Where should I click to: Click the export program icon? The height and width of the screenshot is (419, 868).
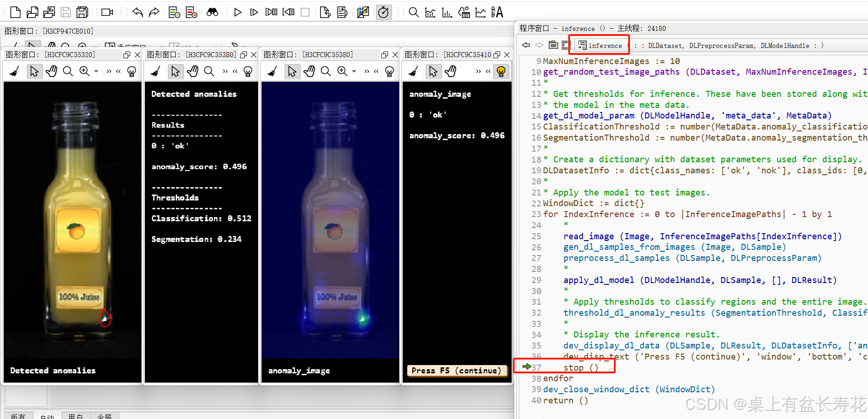[x=325, y=12]
